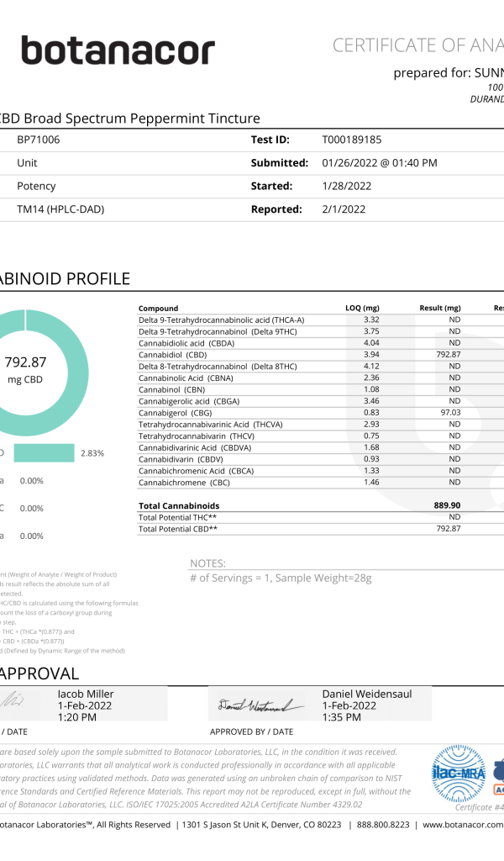
Task: Click the teal 2.83% bar
Action: (44, 453)
